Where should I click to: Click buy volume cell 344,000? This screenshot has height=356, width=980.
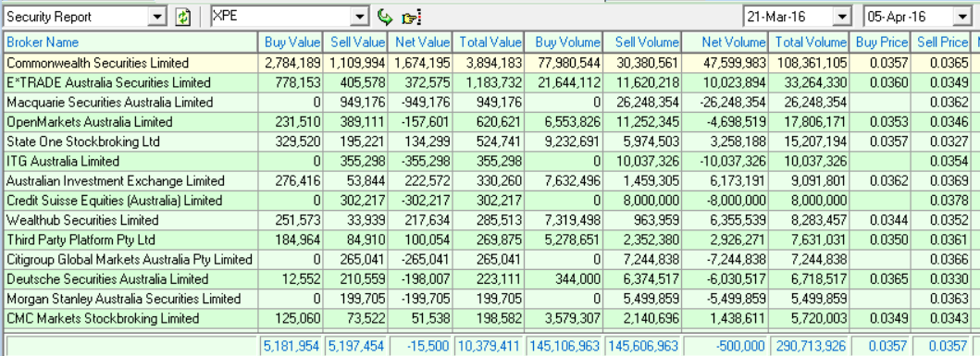pos(564,279)
